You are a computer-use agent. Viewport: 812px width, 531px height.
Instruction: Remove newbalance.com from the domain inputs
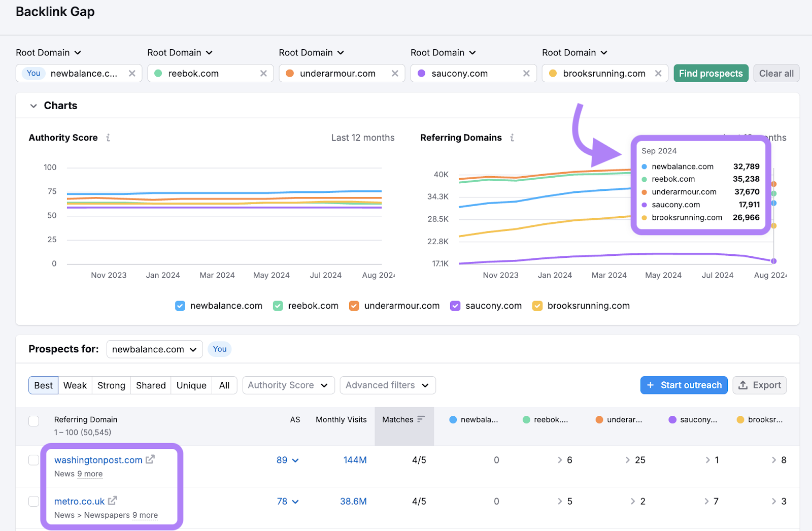coord(132,74)
